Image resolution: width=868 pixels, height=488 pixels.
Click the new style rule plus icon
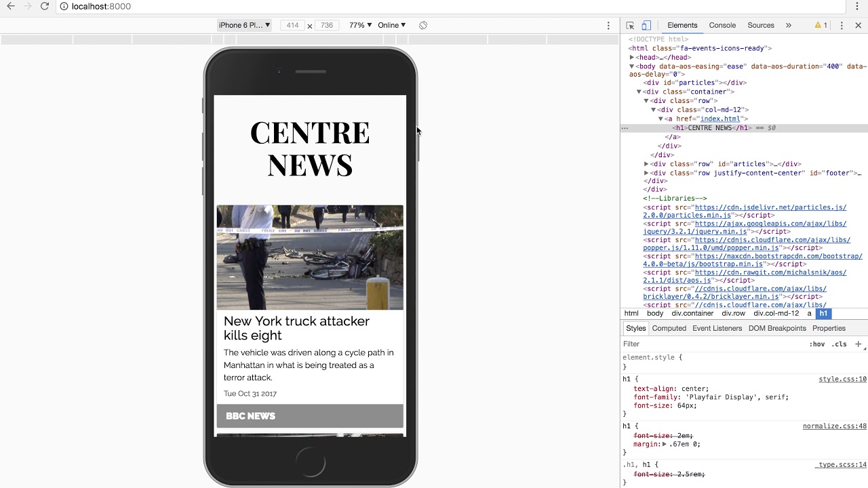tap(858, 344)
